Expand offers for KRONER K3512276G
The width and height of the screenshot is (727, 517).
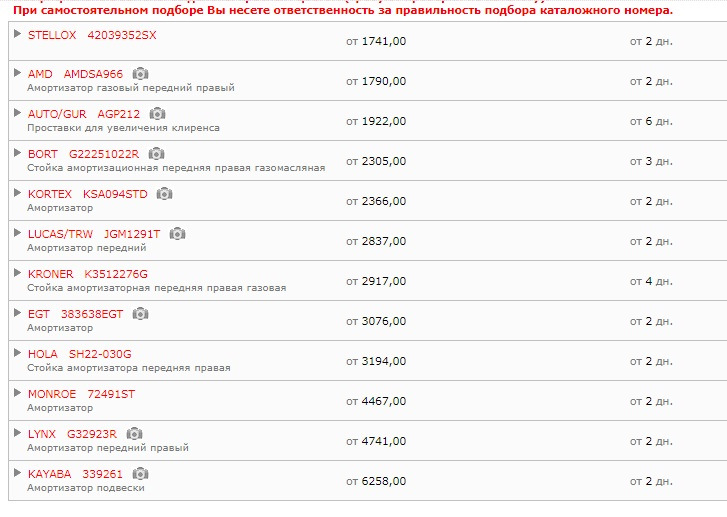click(x=18, y=273)
